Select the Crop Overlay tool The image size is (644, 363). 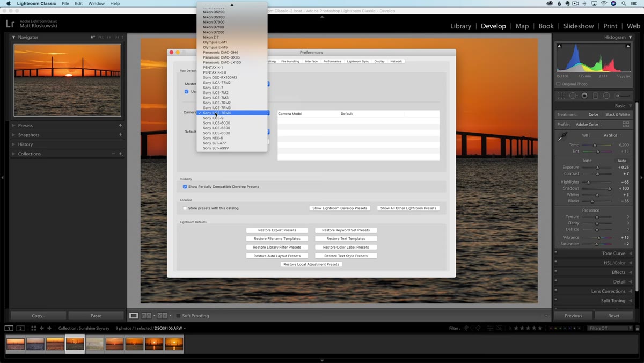pyautogui.click(x=561, y=96)
